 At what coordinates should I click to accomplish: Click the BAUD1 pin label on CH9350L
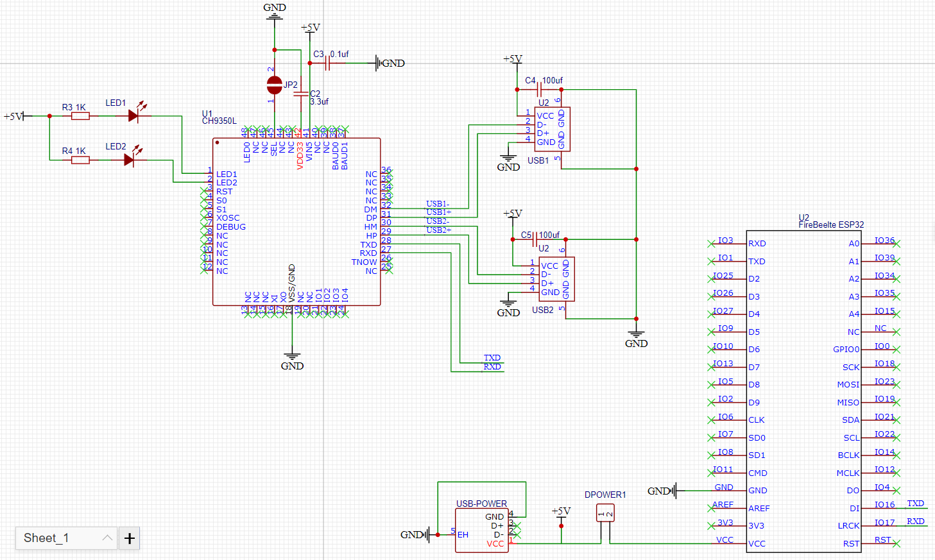pyautogui.click(x=345, y=156)
